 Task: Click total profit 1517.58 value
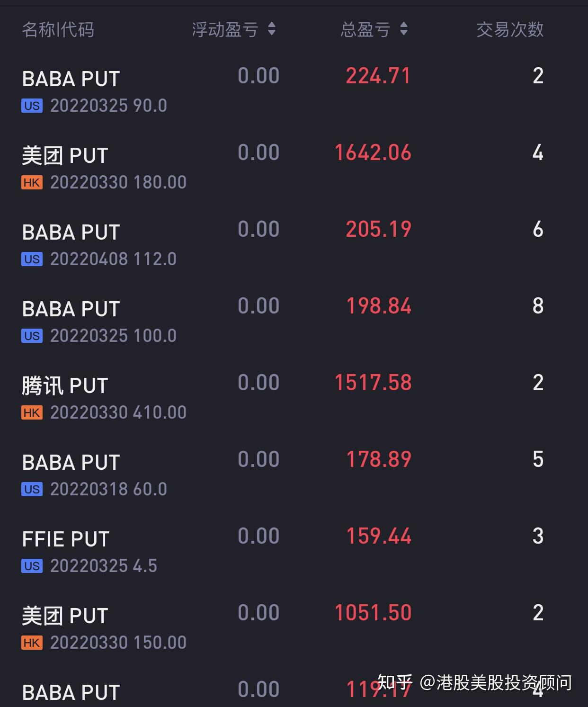click(x=373, y=383)
